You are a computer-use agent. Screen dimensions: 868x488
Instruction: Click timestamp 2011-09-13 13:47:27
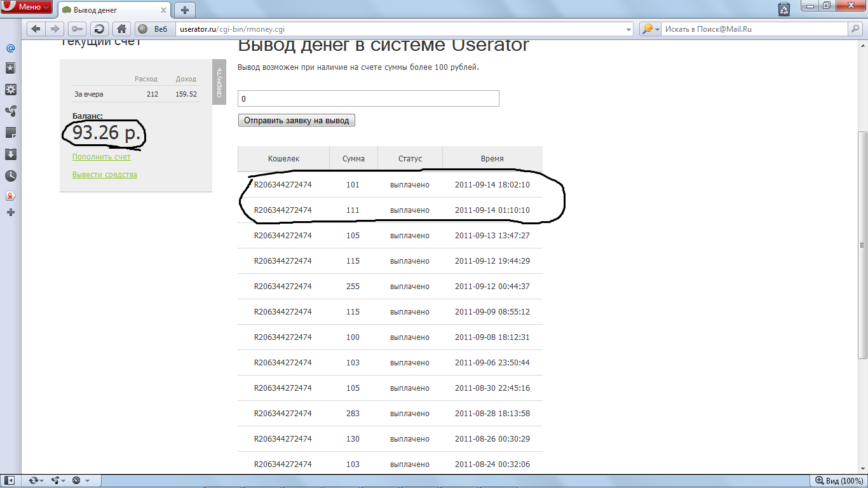[x=492, y=236]
